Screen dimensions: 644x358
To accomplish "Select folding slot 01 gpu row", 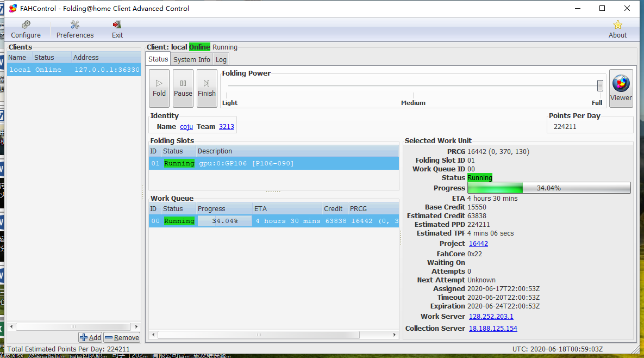I will 274,163.
